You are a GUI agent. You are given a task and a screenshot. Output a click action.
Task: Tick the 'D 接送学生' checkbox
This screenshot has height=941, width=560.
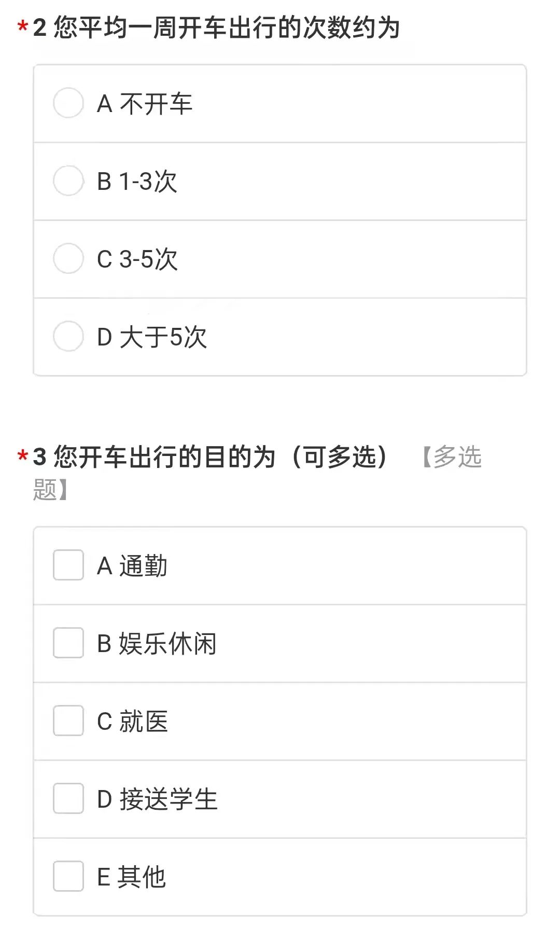(x=68, y=799)
